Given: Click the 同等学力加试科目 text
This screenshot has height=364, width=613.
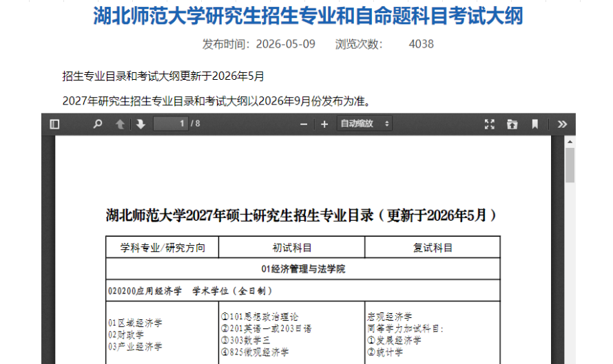Looking at the screenshot, I should pyautogui.click(x=406, y=328).
